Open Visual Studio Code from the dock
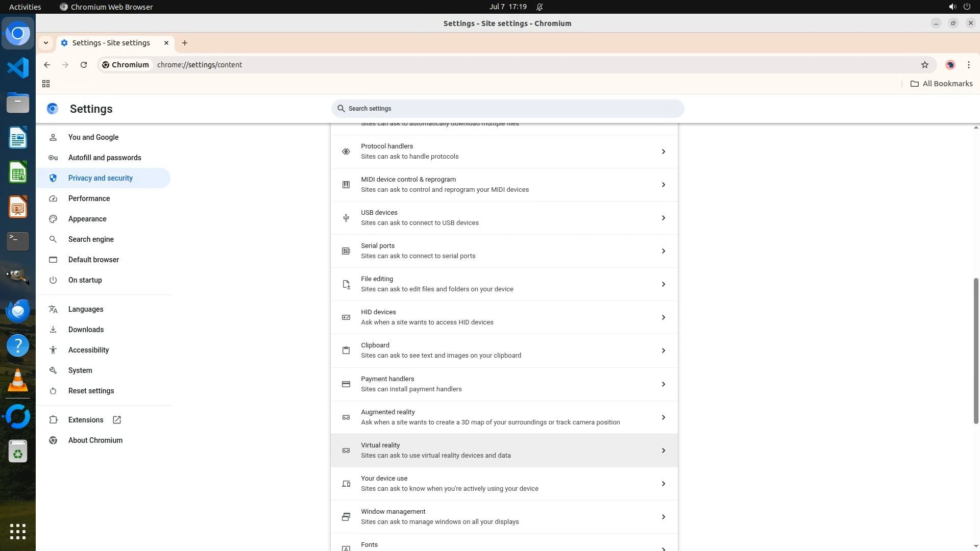This screenshot has height=551, width=980. tap(18, 68)
